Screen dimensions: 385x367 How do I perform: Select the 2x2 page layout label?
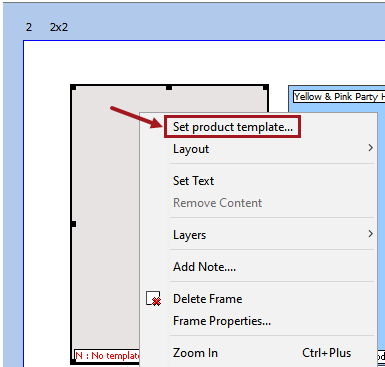59,27
